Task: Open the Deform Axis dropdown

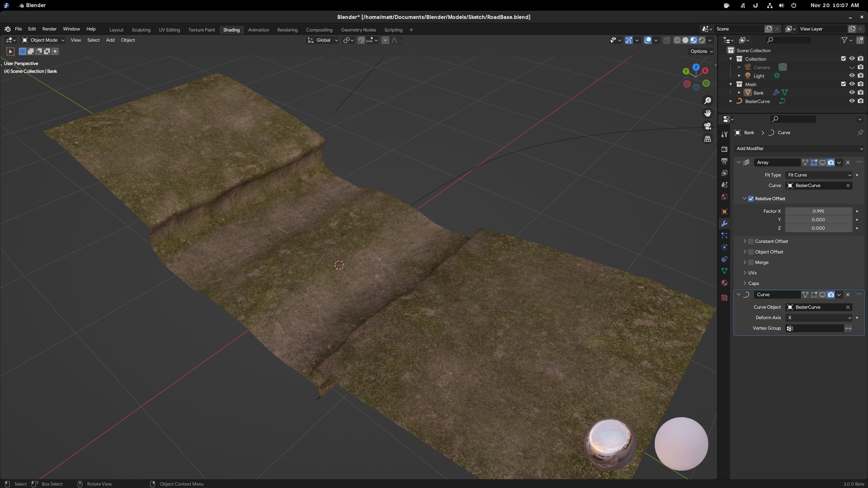Action: pyautogui.click(x=819, y=318)
